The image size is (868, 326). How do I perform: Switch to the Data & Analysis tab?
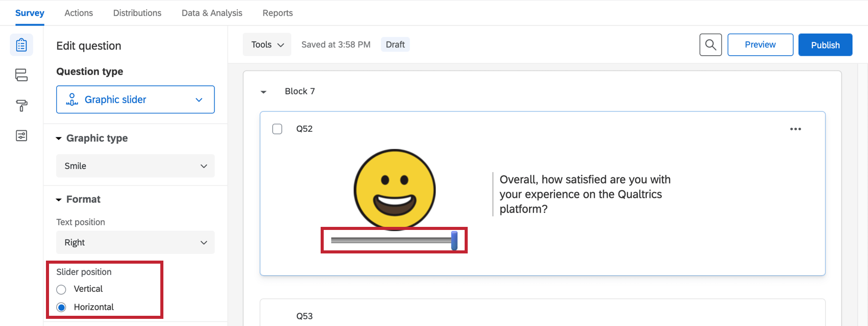coord(212,13)
